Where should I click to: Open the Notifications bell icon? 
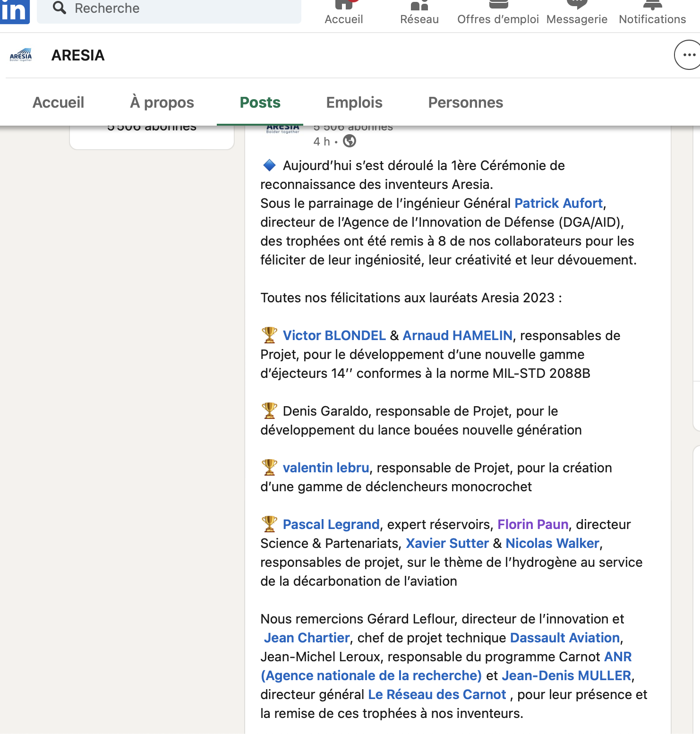(652, 6)
